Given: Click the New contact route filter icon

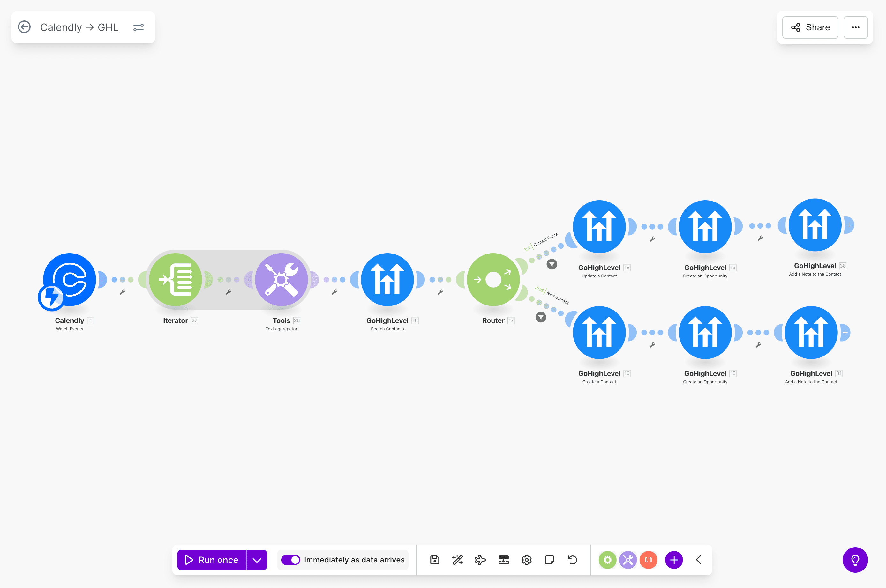Looking at the screenshot, I should pyautogui.click(x=541, y=317).
